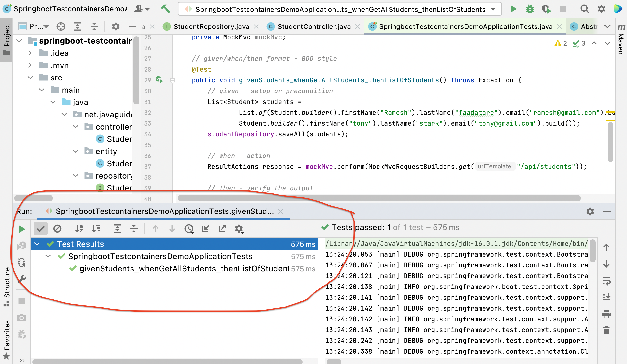Hide the Run tool window
627x364 pixels.
(x=607, y=211)
